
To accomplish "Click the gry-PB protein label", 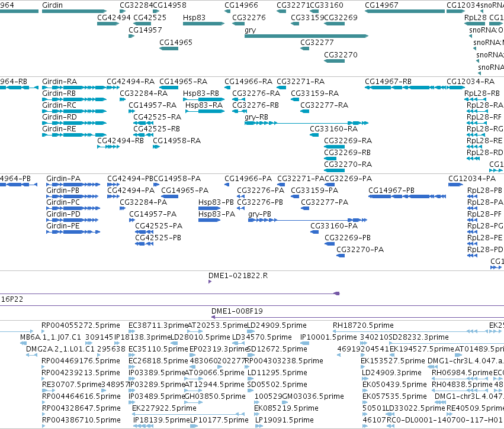I will (260, 214).
